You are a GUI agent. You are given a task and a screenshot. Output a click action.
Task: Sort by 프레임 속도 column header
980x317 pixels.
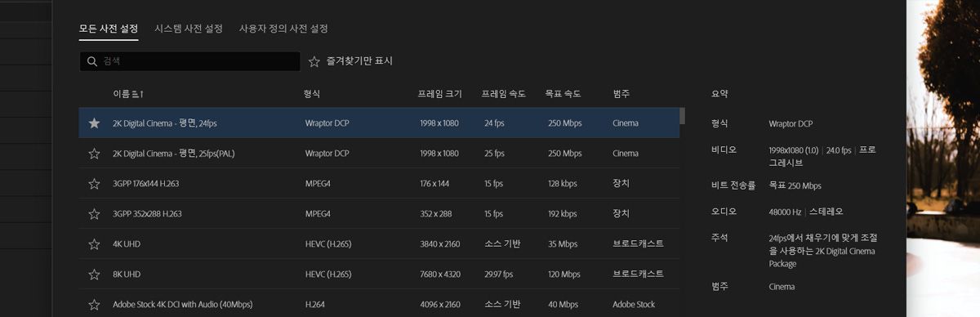[x=504, y=94]
